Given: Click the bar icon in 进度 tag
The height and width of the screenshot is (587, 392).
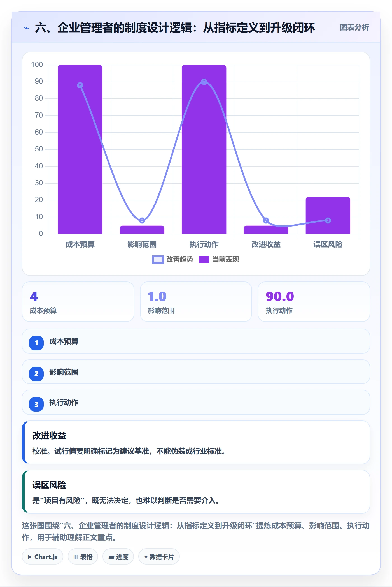Looking at the screenshot, I should tap(111, 557).
